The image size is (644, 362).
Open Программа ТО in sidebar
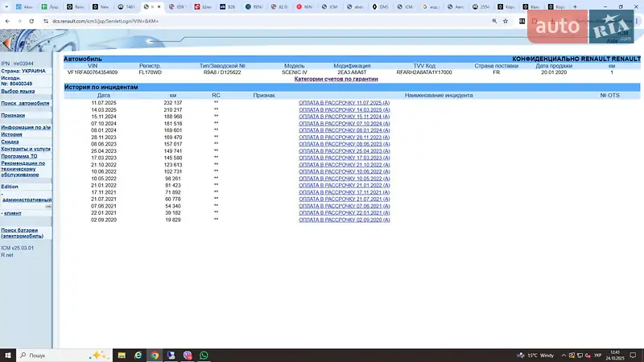coord(19,156)
